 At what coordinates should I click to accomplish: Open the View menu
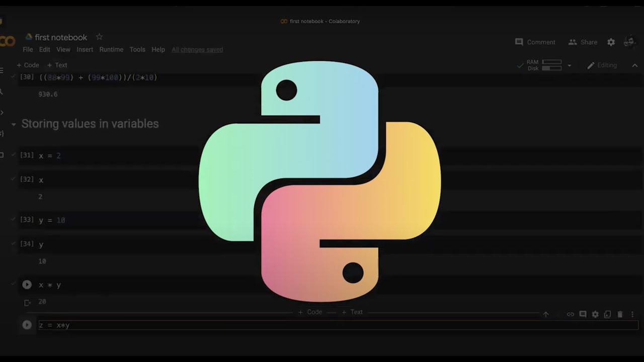(x=63, y=49)
